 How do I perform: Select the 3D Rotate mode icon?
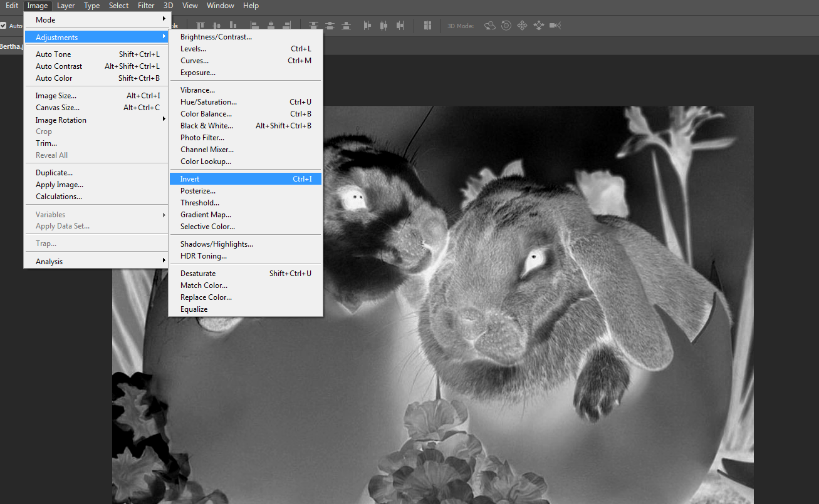tap(490, 26)
